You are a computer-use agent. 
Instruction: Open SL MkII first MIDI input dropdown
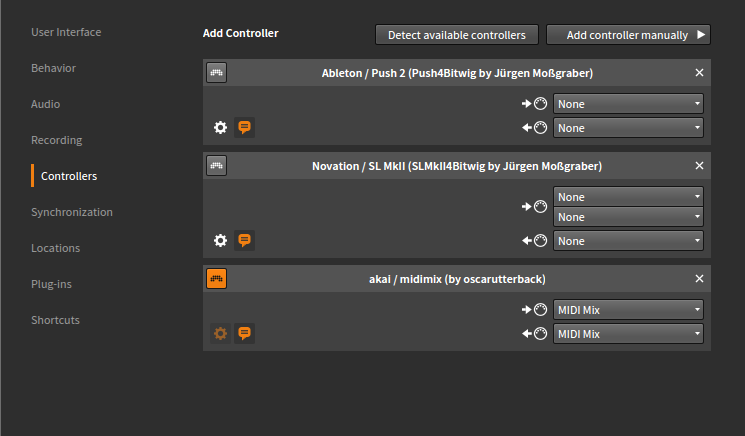(x=628, y=197)
